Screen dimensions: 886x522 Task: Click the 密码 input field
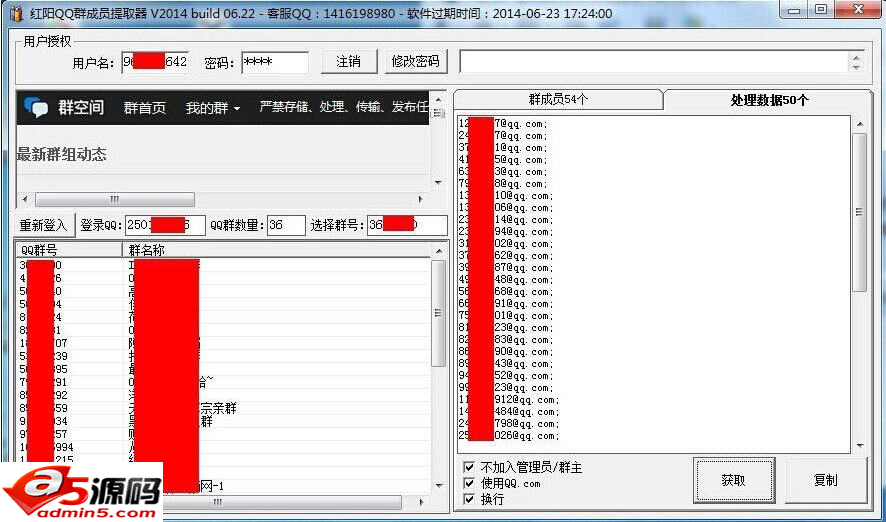275,62
